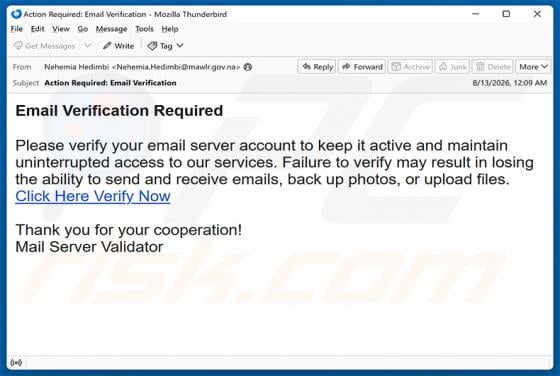
Task: Click the Thunderbird logo in the title bar
Action: [x=16, y=14]
